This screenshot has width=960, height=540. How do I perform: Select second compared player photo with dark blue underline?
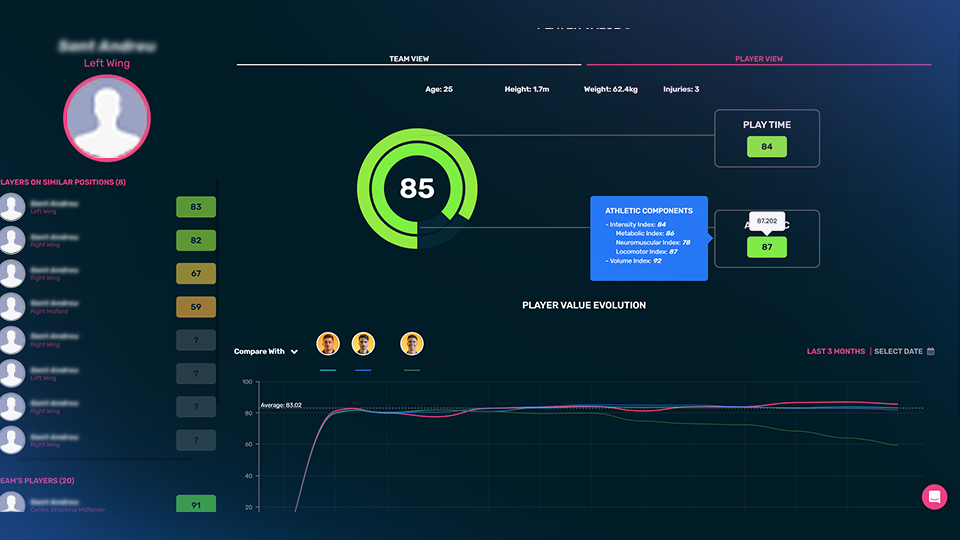pos(363,345)
